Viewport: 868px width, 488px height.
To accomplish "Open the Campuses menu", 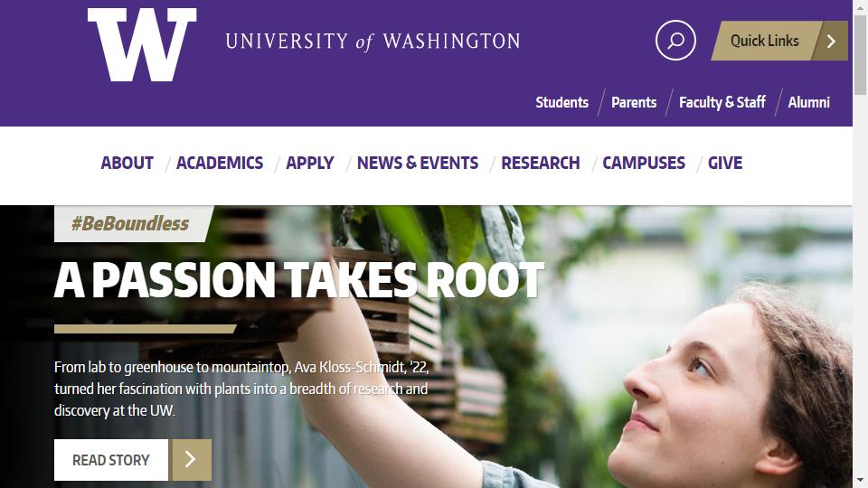I will (x=644, y=163).
